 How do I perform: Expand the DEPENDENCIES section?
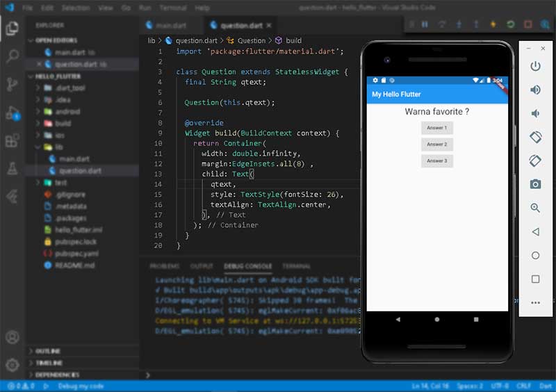(56, 375)
